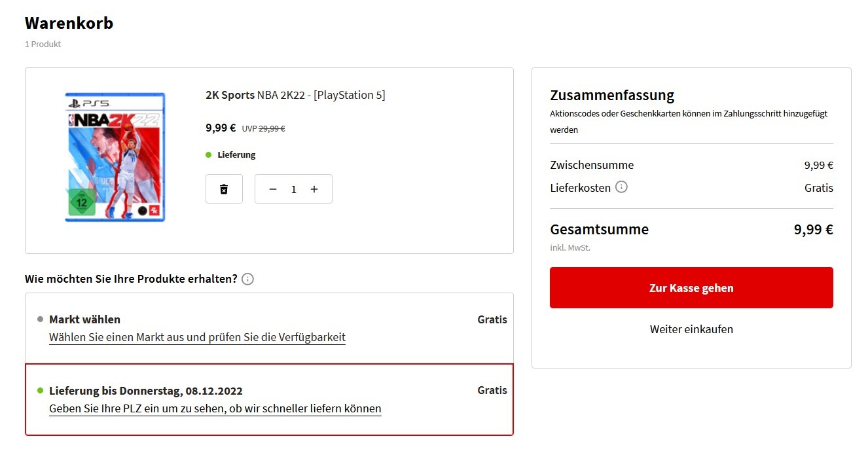Open info icon beside delivery options heading
Screen dimensions: 868x449
pyautogui.click(x=247, y=279)
